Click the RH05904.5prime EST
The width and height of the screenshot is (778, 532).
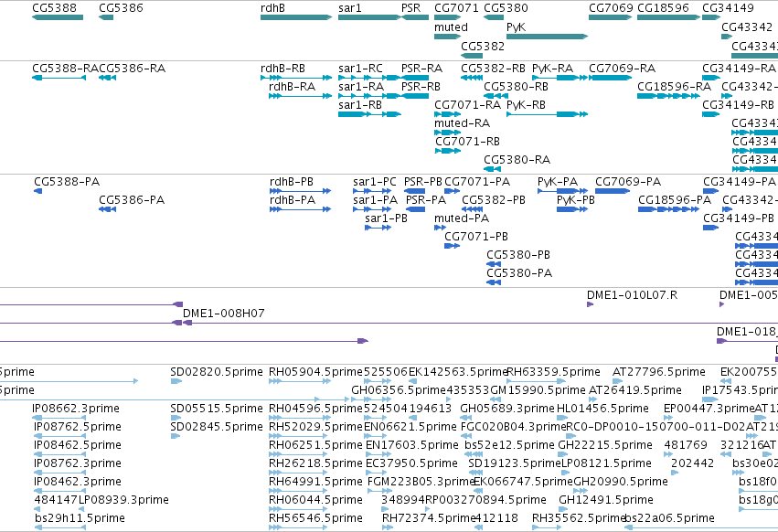point(300,381)
